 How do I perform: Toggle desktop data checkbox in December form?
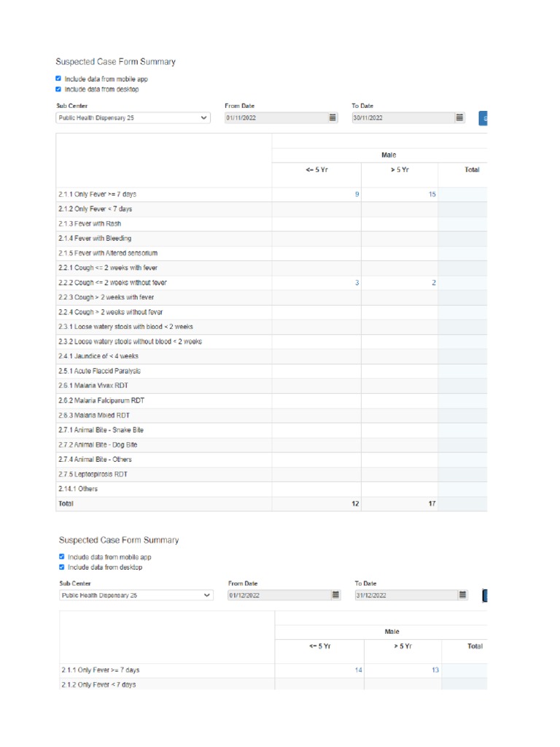[61, 567]
